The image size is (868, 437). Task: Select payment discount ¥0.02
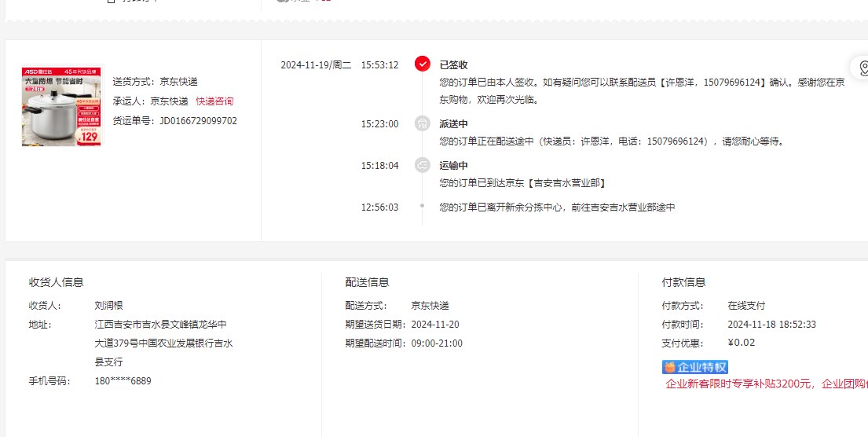[742, 342]
